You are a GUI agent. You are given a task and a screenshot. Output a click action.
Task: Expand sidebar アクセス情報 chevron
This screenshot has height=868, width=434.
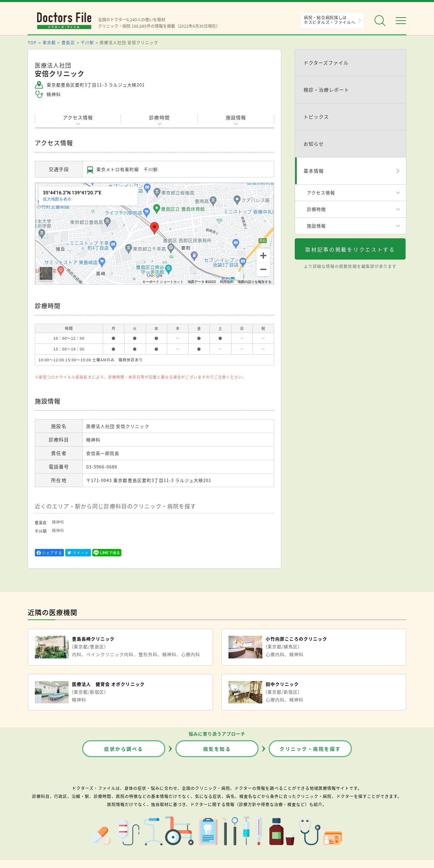point(398,193)
